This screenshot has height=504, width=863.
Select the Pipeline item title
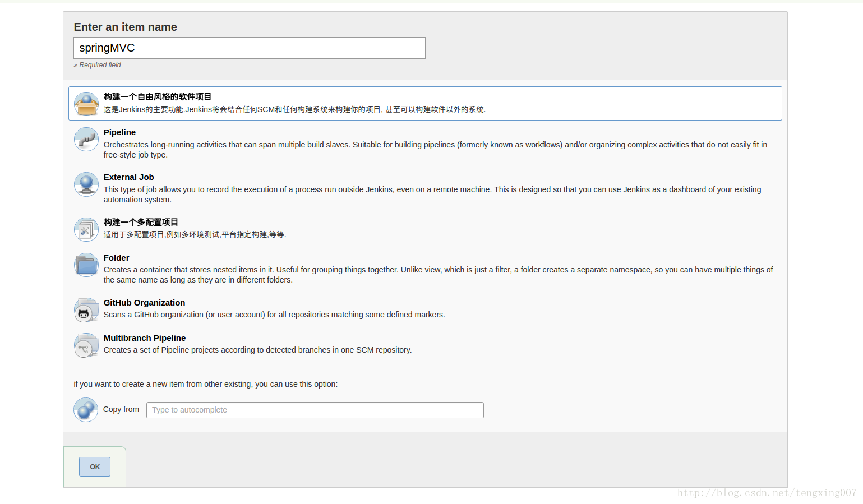point(119,132)
